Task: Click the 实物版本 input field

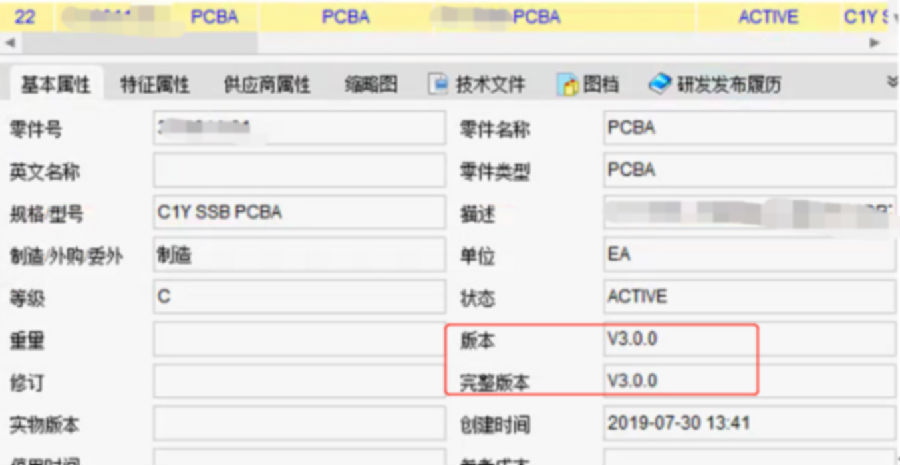Action: pyautogui.click(x=299, y=423)
